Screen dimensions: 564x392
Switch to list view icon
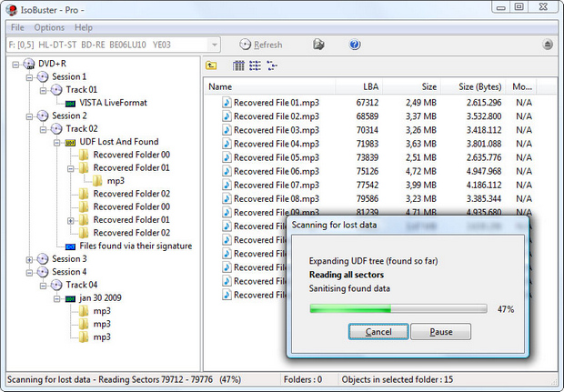(x=255, y=65)
